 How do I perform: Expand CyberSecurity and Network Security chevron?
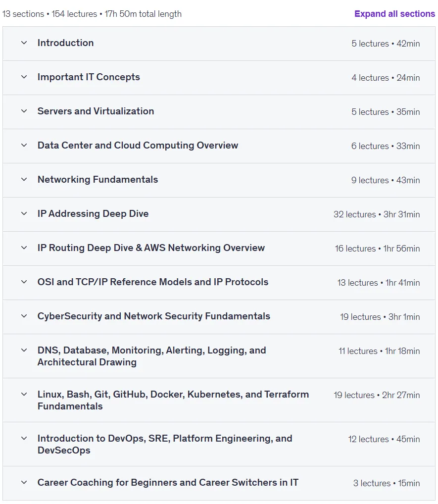pos(24,316)
